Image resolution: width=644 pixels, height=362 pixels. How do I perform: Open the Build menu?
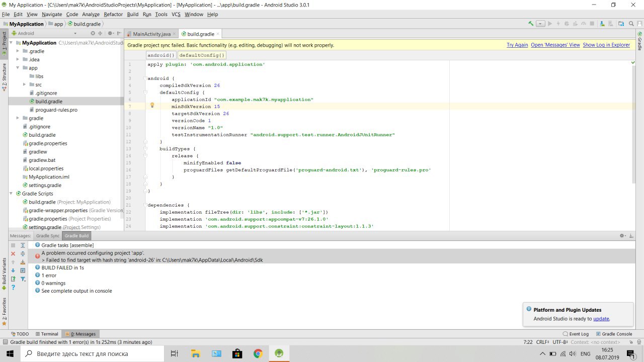click(132, 14)
